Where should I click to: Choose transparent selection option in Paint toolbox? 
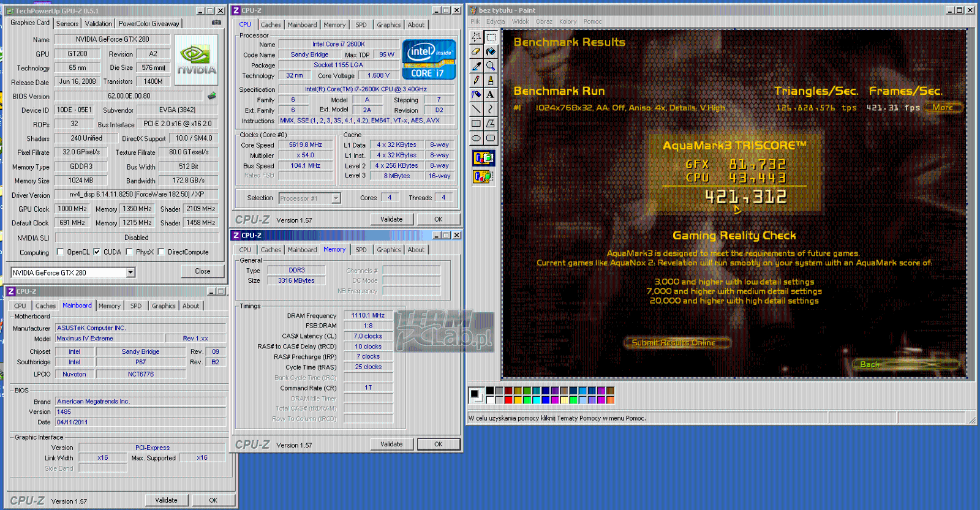[483, 176]
